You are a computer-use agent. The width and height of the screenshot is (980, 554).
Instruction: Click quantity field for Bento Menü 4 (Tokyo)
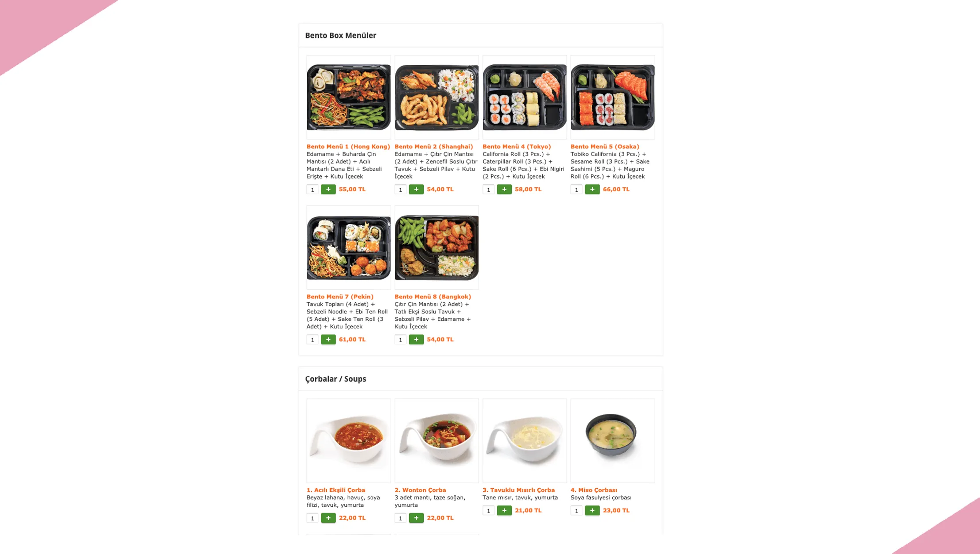point(488,190)
